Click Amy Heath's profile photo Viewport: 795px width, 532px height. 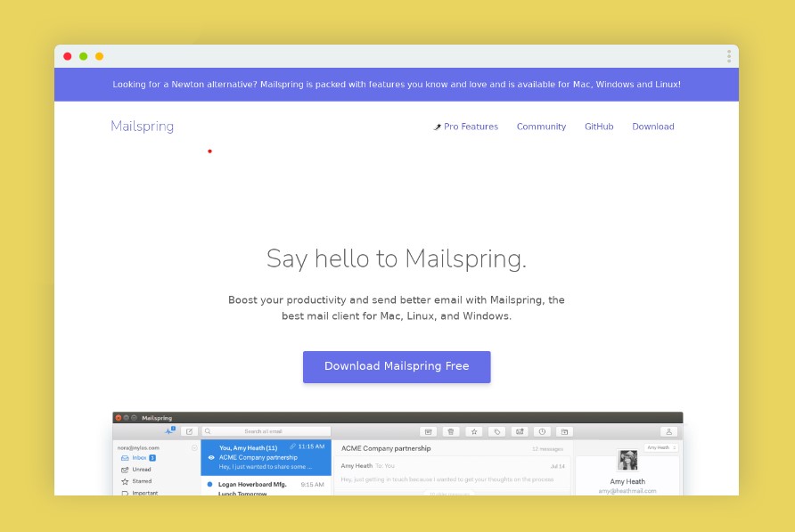tap(627, 461)
